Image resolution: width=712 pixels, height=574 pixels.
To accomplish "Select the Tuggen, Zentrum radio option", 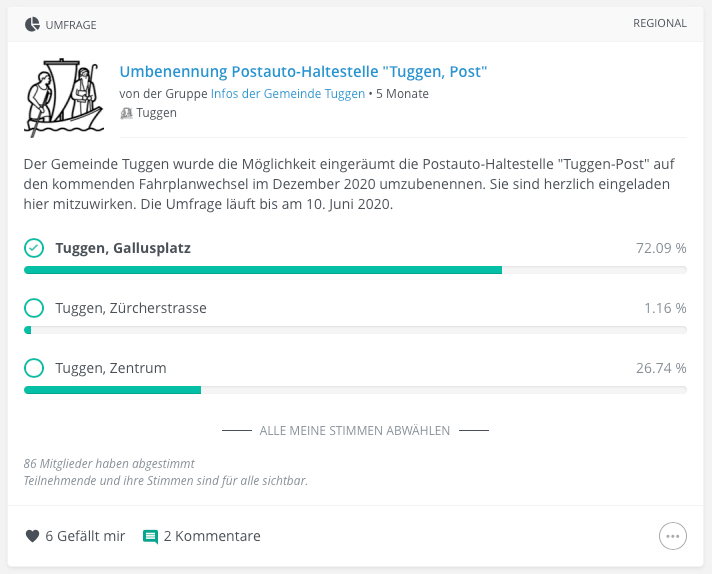I will [x=34, y=368].
